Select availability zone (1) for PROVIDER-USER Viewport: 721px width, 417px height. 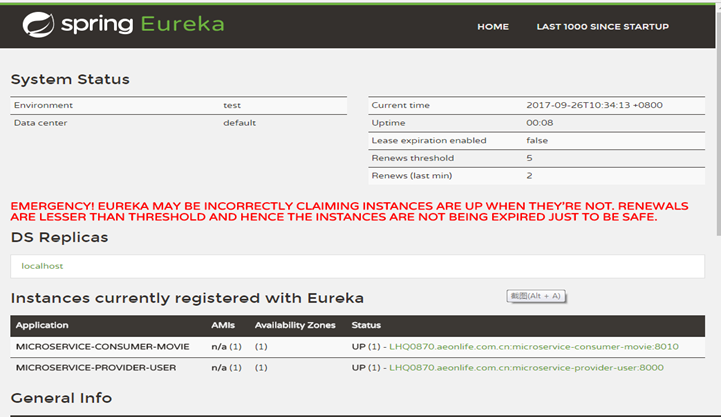click(261, 368)
